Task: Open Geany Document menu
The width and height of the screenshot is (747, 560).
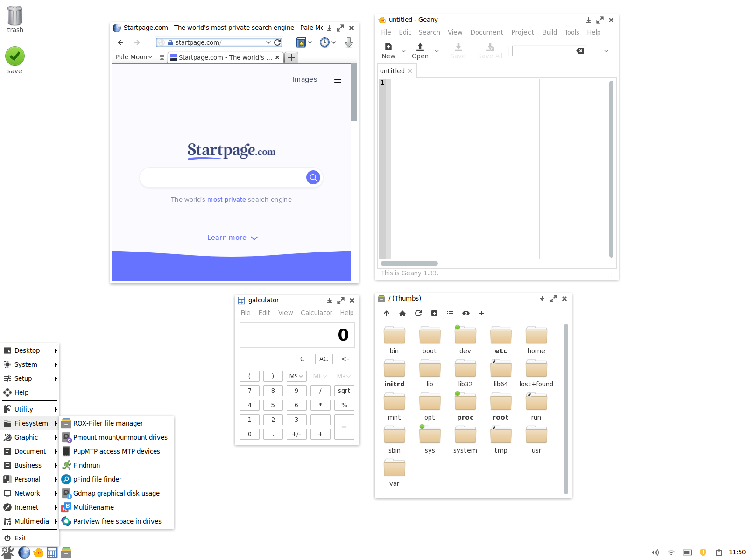Action: (487, 32)
